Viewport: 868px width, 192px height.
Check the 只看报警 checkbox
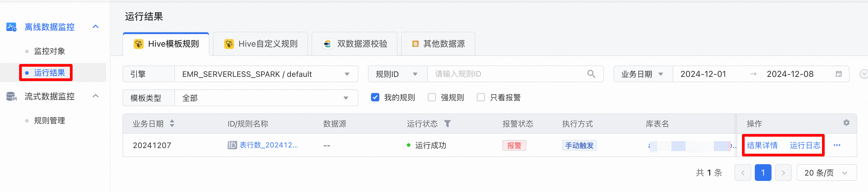[x=481, y=97]
